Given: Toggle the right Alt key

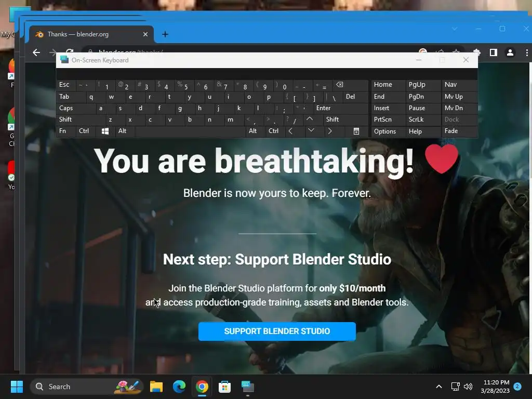Looking at the screenshot, I should (255, 131).
